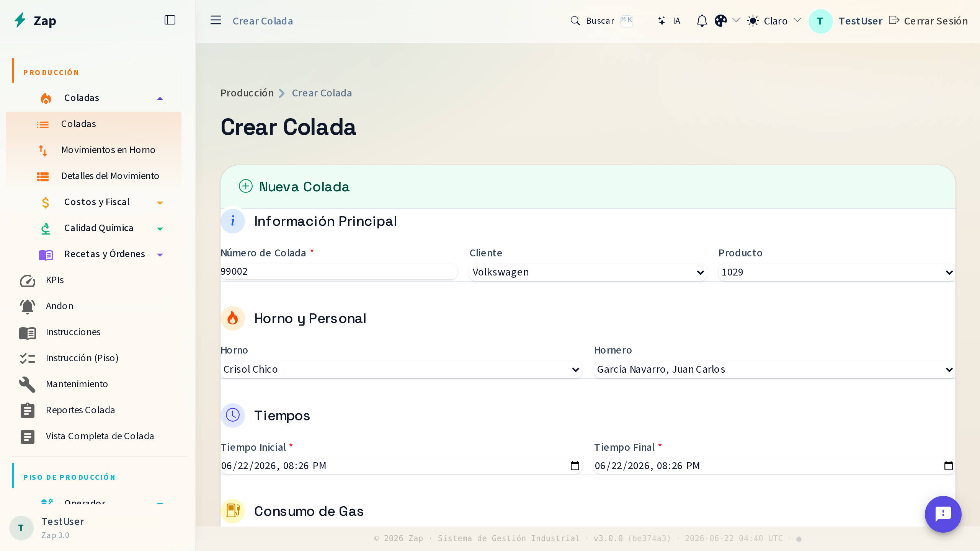This screenshot has height=551, width=980.
Task: Click the KPIs gauge icon
Action: [28, 280]
